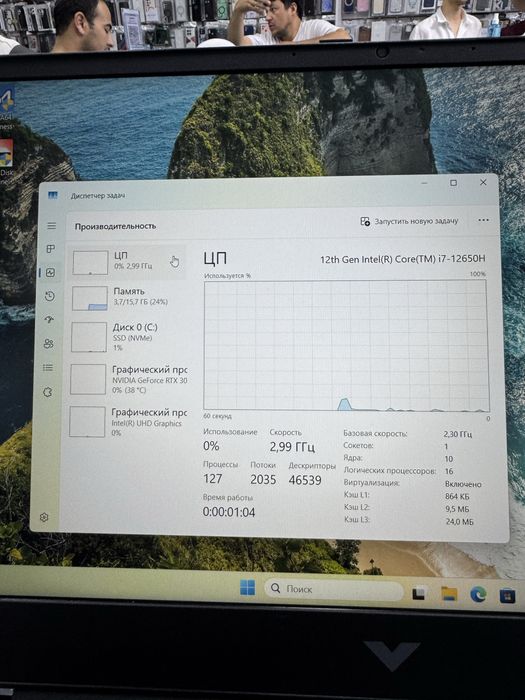Viewport: 525px width, 700px height.
Task: Click Run new task button
Action: (x=409, y=221)
